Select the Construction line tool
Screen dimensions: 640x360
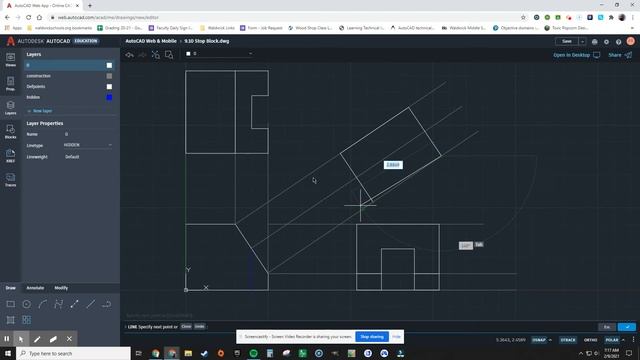click(91, 304)
